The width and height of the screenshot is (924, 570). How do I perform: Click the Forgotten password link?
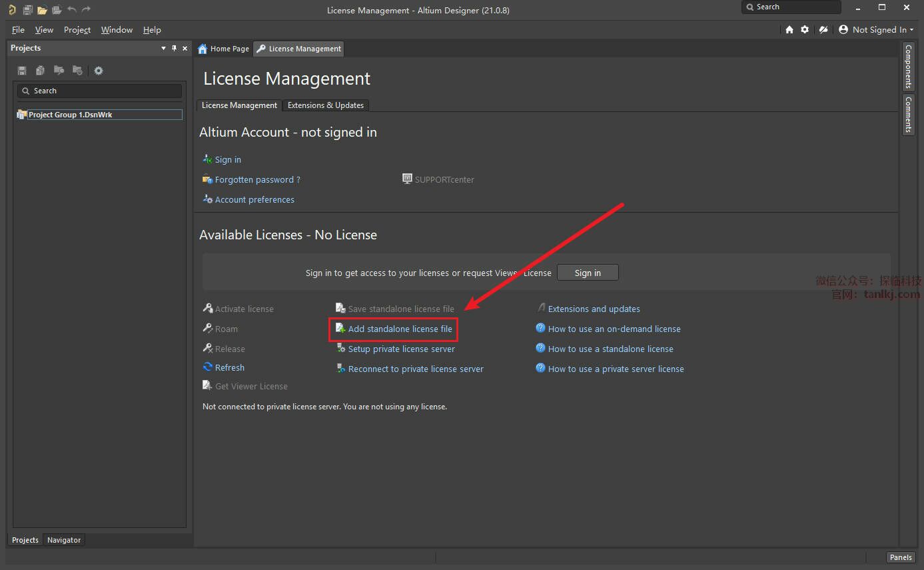[258, 180]
